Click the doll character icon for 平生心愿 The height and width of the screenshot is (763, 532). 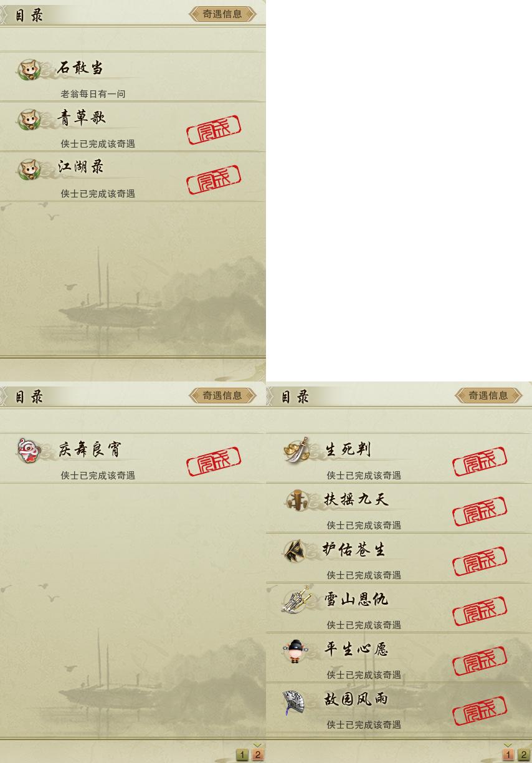[295, 651]
